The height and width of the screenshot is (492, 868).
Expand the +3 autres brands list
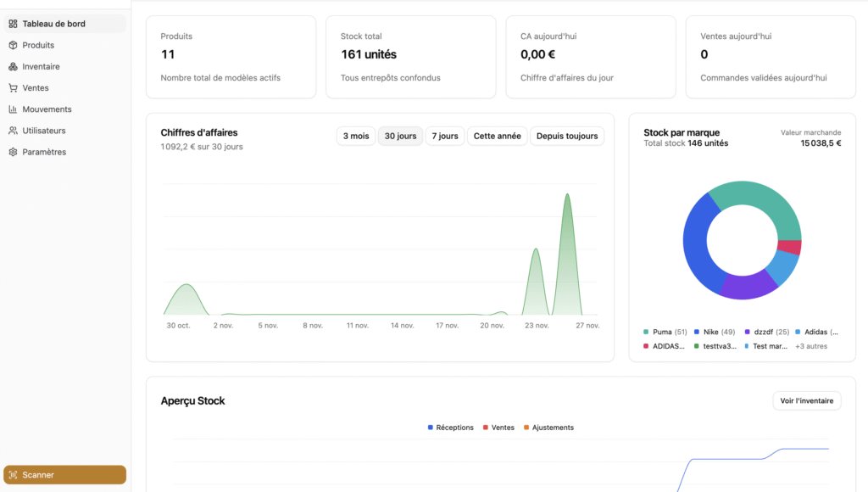click(x=810, y=346)
